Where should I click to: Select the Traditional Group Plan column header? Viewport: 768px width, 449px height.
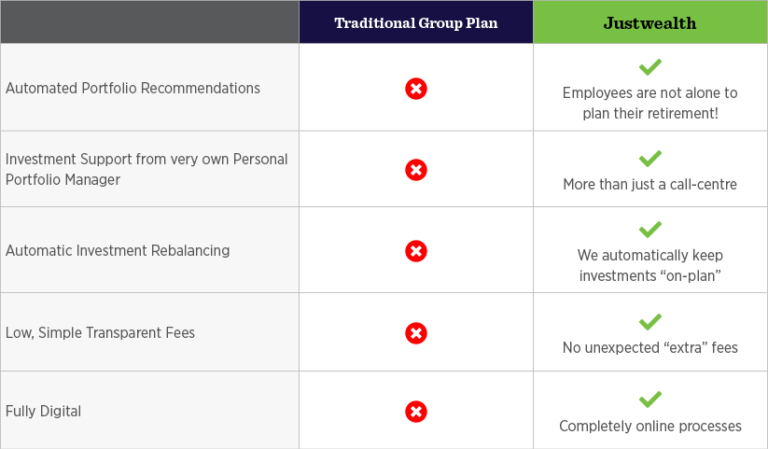click(416, 22)
